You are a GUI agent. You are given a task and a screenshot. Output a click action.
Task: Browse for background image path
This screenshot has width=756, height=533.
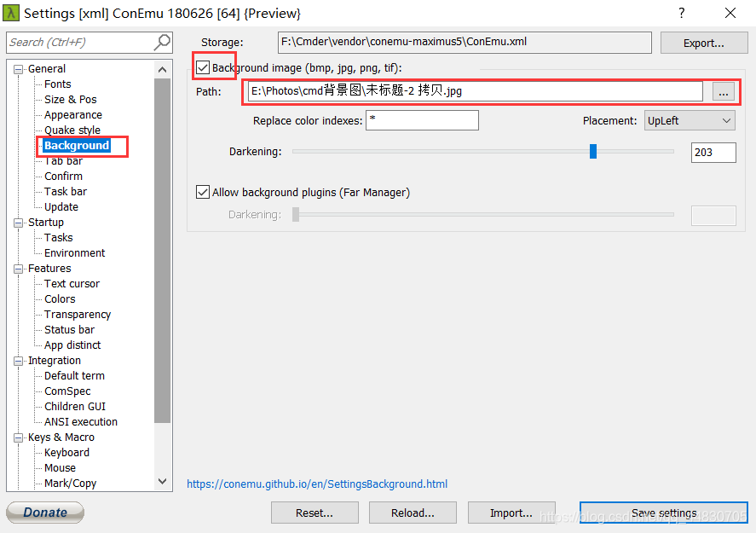pos(724,91)
